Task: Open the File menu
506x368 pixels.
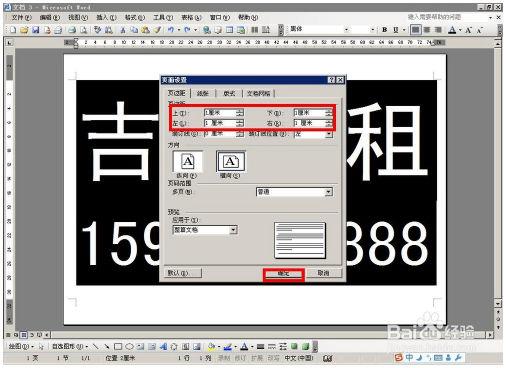Action: tap(21, 17)
